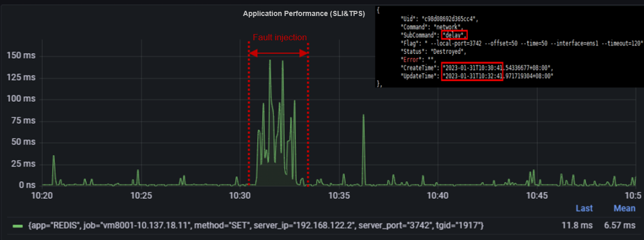Click the red-boxed UpdateTime timestamp

click(x=472, y=76)
